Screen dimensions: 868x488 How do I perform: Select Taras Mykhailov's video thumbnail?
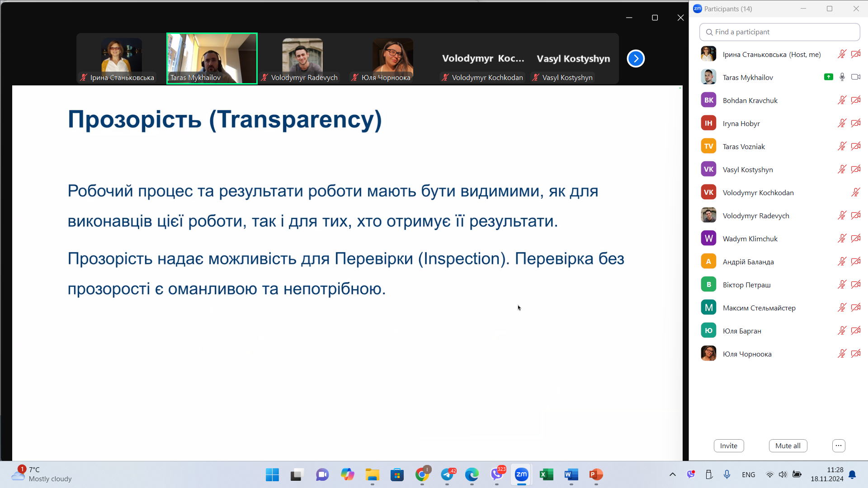212,58
